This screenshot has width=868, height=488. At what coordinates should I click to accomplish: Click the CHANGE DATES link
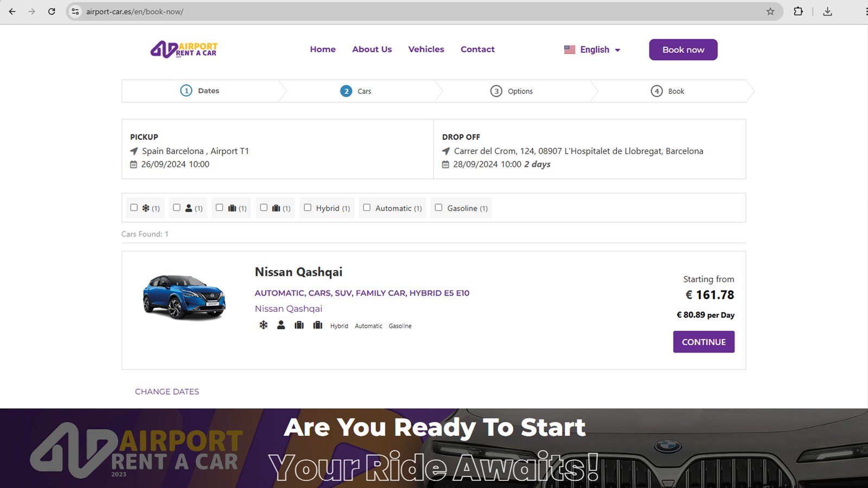(x=167, y=391)
